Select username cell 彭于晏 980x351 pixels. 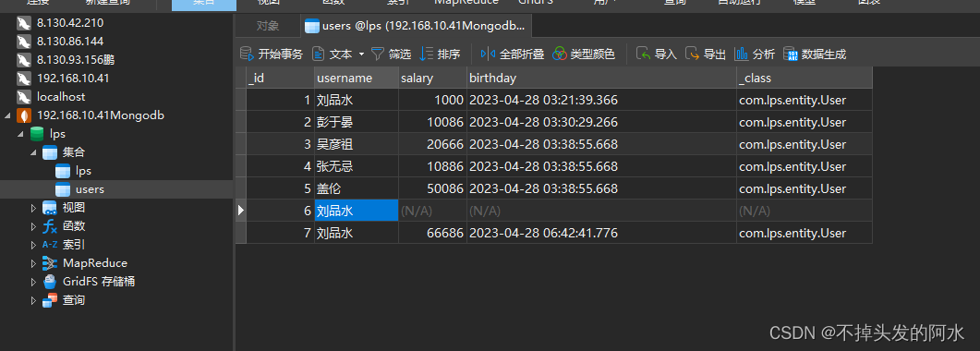click(357, 122)
